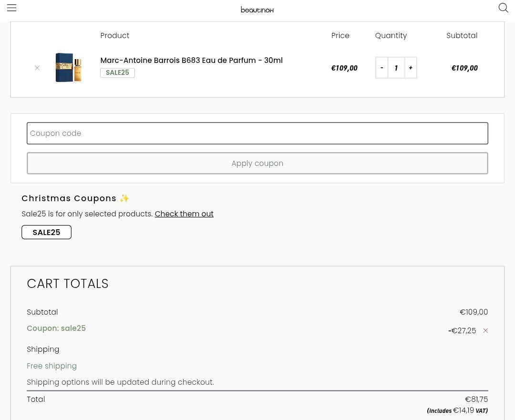
Task: Remove the sale25 coupon discount
Action: 485,331
